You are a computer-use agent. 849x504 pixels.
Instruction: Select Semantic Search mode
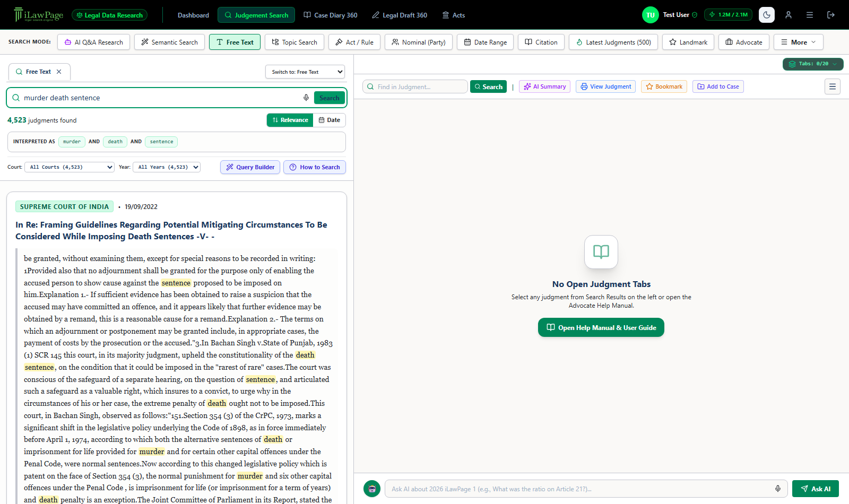click(x=169, y=42)
